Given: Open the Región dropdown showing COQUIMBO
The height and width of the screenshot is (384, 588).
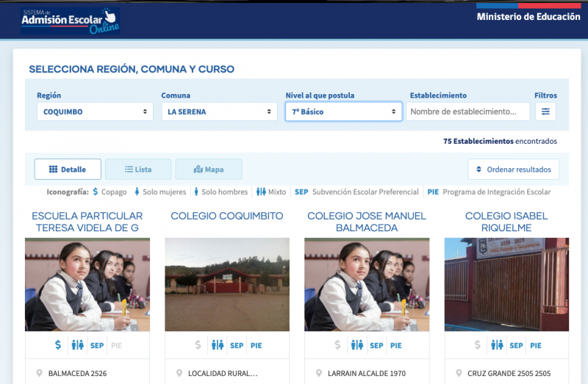Looking at the screenshot, I should [95, 112].
